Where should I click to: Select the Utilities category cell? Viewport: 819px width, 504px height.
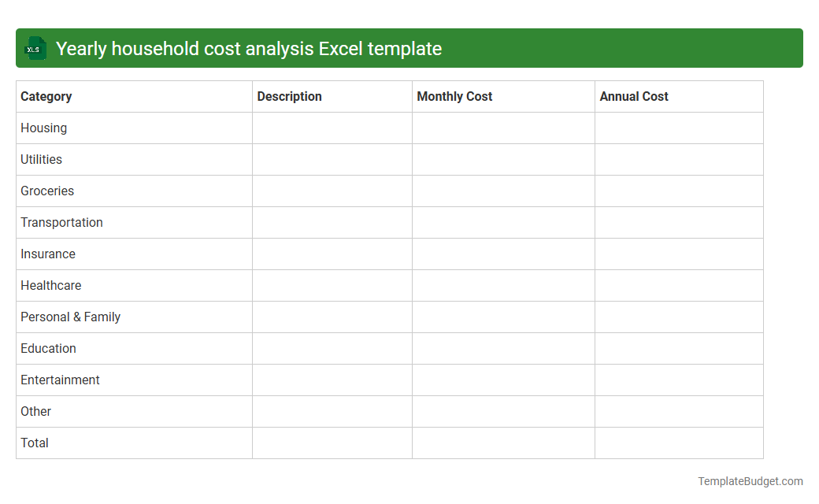(41, 159)
